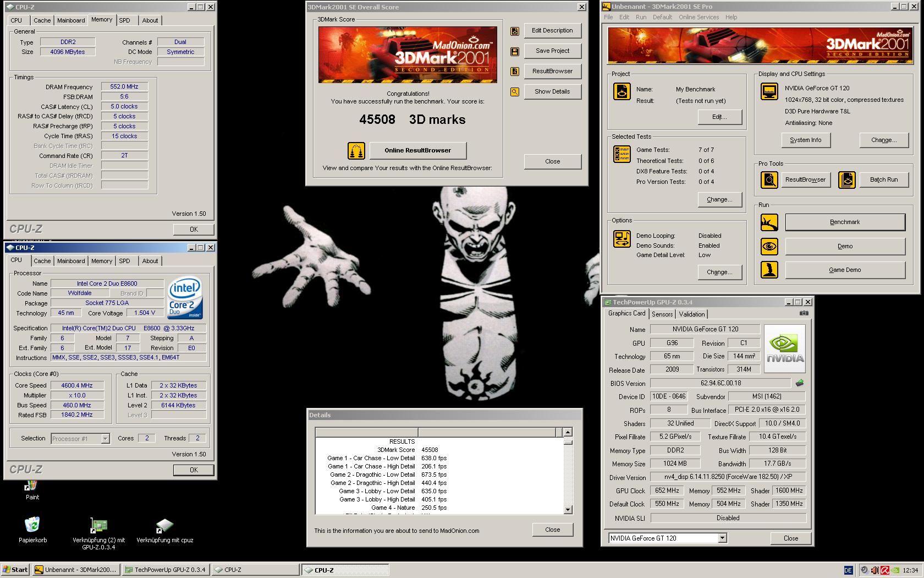Click the Game Demo button
Screen dimensions: 924x578
coord(845,270)
